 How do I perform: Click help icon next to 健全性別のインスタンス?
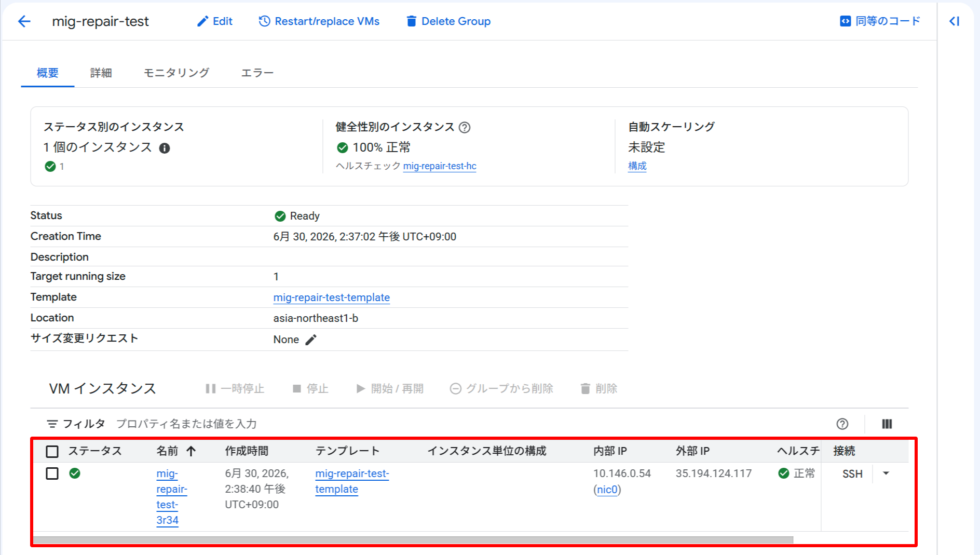[x=465, y=127]
